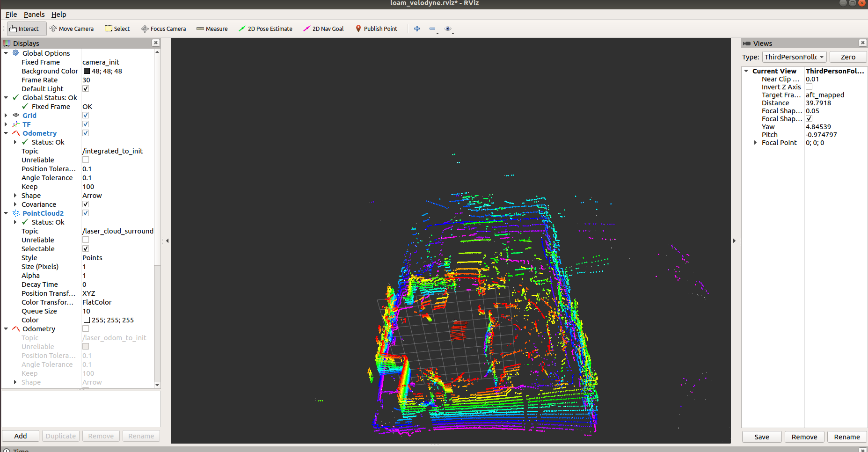Click the disabled Odometry display icon

tap(16, 328)
